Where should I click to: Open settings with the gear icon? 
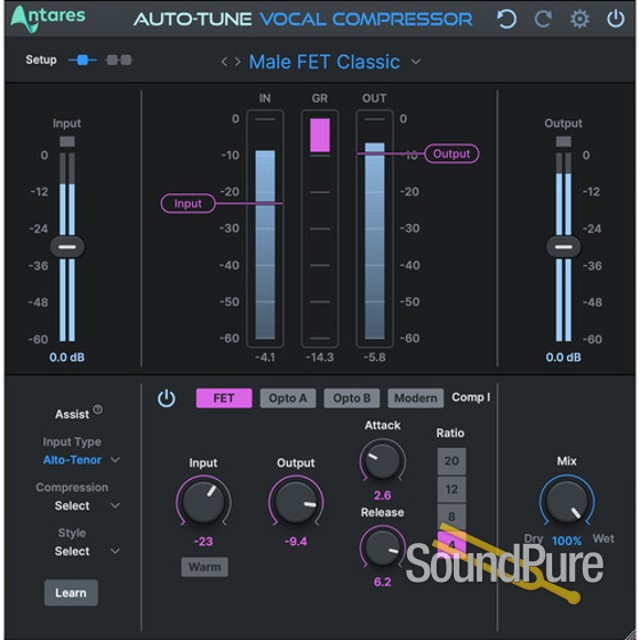pyautogui.click(x=580, y=19)
